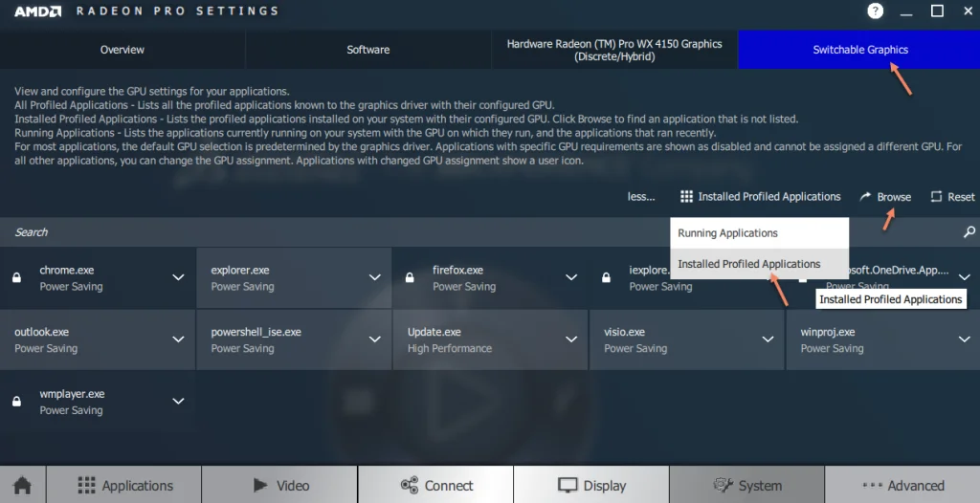
Task: Maximize the Radeon Pro Settings window
Action: pos(937,11)
